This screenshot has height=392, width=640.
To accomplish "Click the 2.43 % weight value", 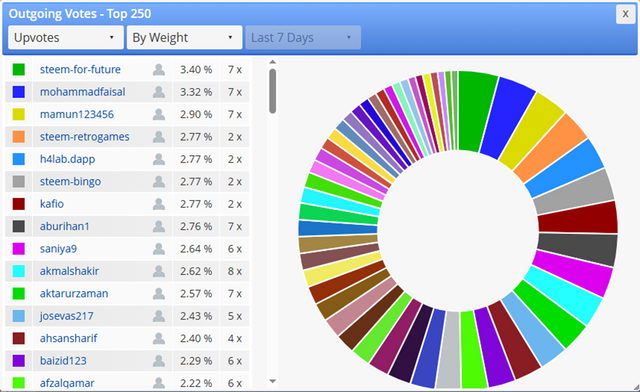I will click(196, 316).
